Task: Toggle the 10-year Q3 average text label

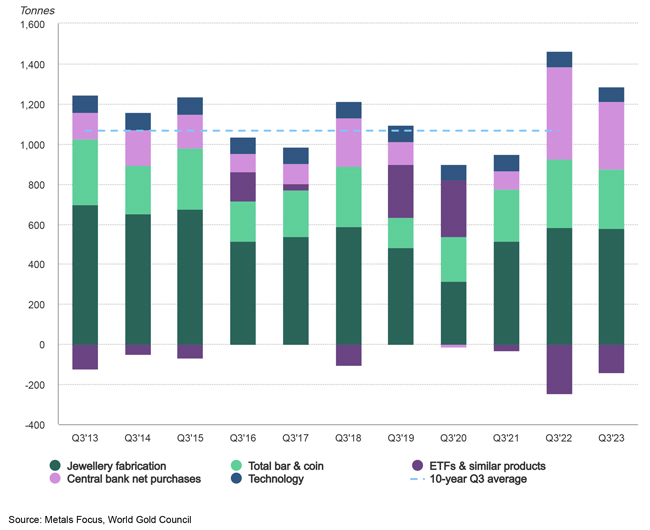Action: 480,480
